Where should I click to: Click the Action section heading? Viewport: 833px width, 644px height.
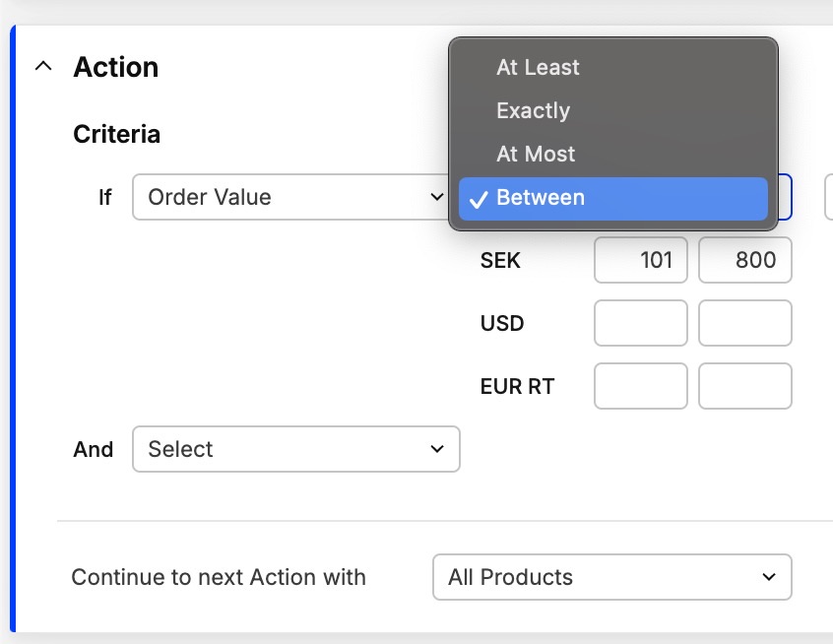(116, 67)
